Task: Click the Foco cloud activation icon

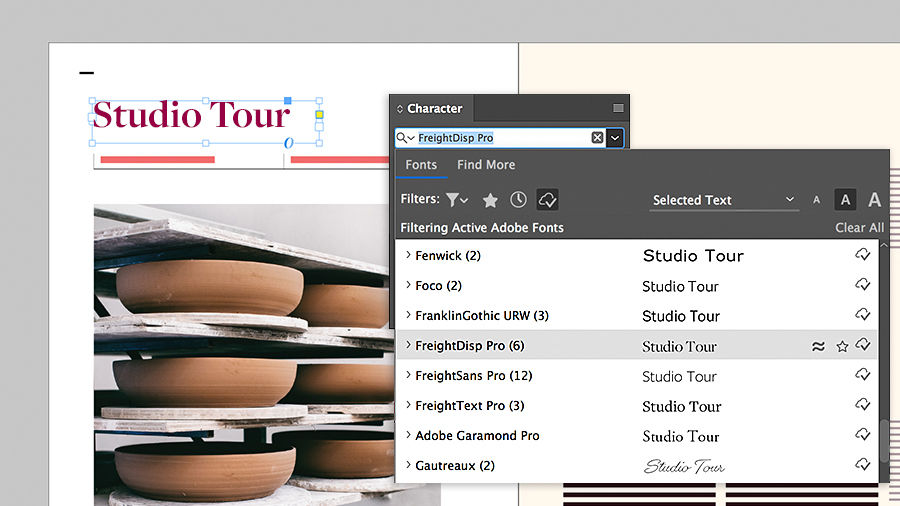Action: tap(863, 285)
